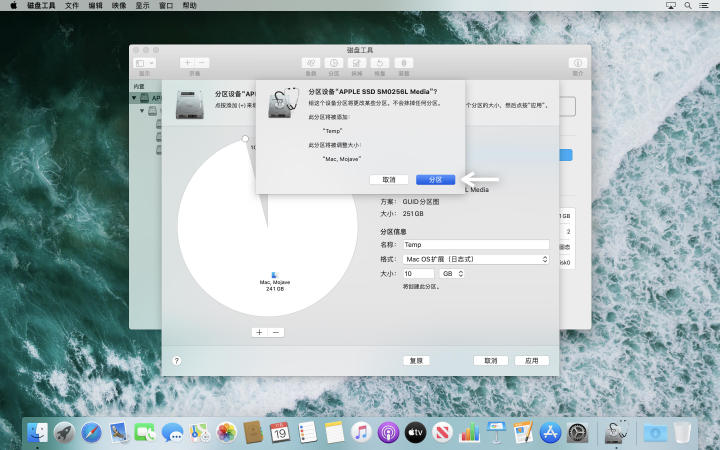Open Mail from the Dock
This screenshot has width=720, height=450.
click(x=118, y=433)
